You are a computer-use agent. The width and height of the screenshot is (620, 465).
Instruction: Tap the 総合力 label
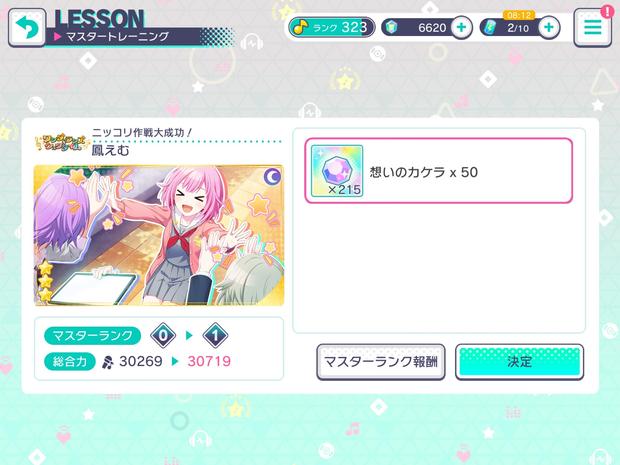(70, 361)
